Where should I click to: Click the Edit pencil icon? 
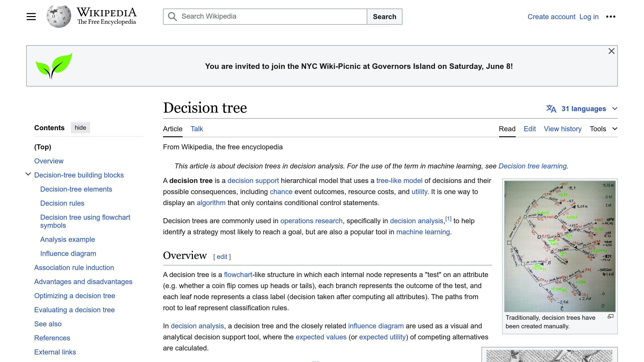tap(530, 129)
